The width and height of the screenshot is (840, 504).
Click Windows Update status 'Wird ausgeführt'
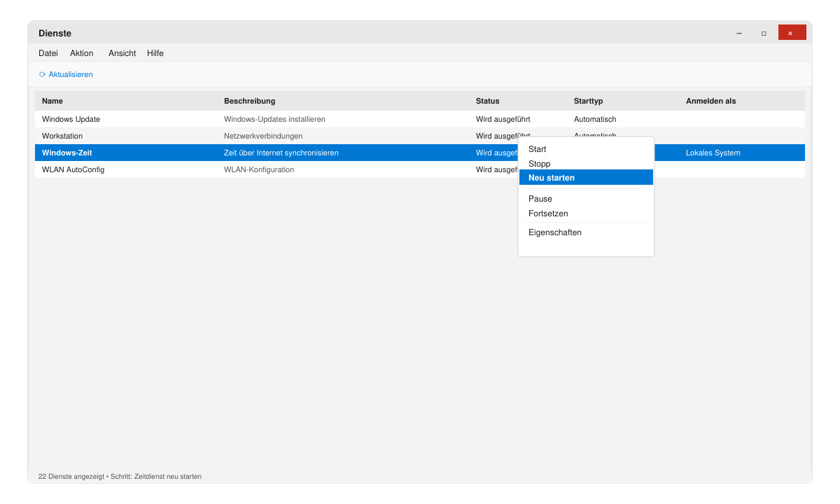pyautogui.click(x=503, y=119)
